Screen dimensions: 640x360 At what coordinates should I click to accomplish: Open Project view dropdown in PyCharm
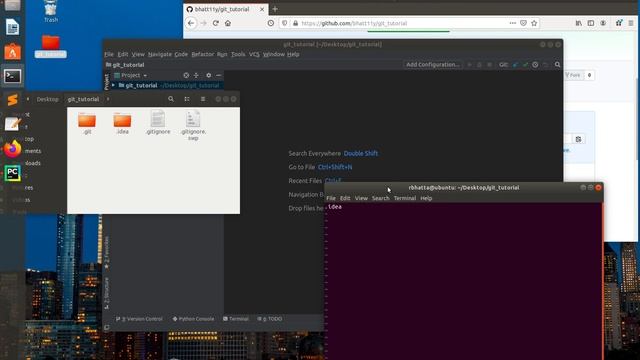131,75
